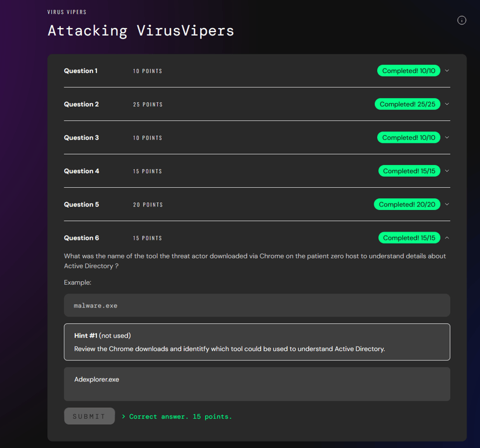This screenshot has width=480, height=448.
Task: Click the malware.exe example code box
Action: 257,306
